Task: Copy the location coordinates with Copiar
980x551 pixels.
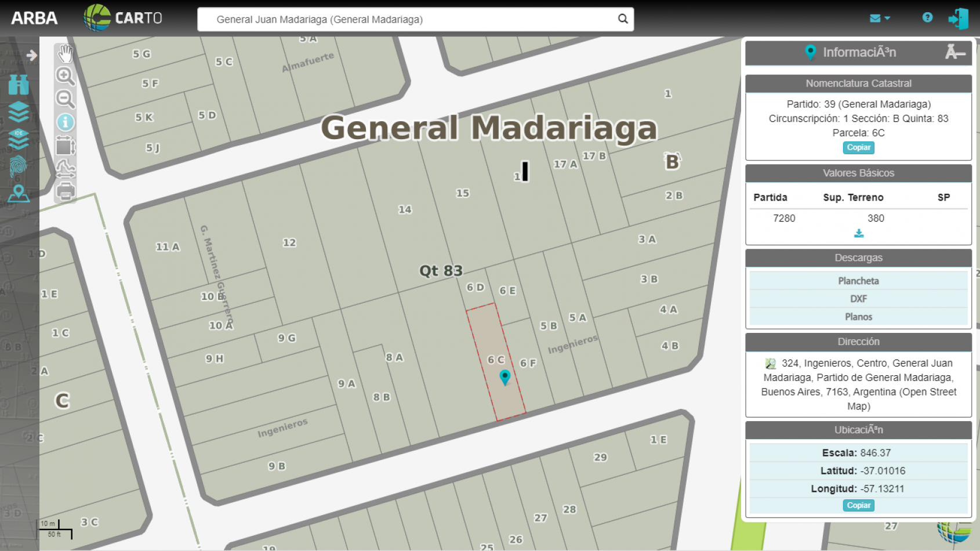Action: 858,505
